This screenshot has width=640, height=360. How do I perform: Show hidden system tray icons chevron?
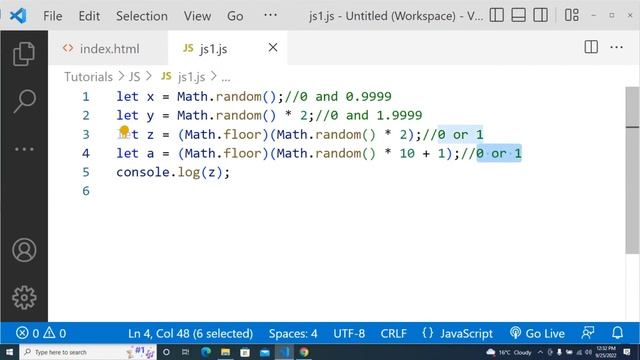coord(540,352)
